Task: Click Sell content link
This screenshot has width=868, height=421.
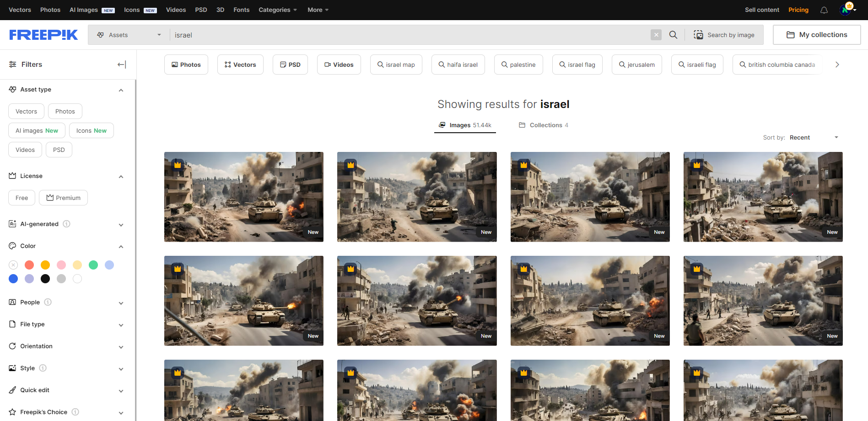Action: click(762, 10)
